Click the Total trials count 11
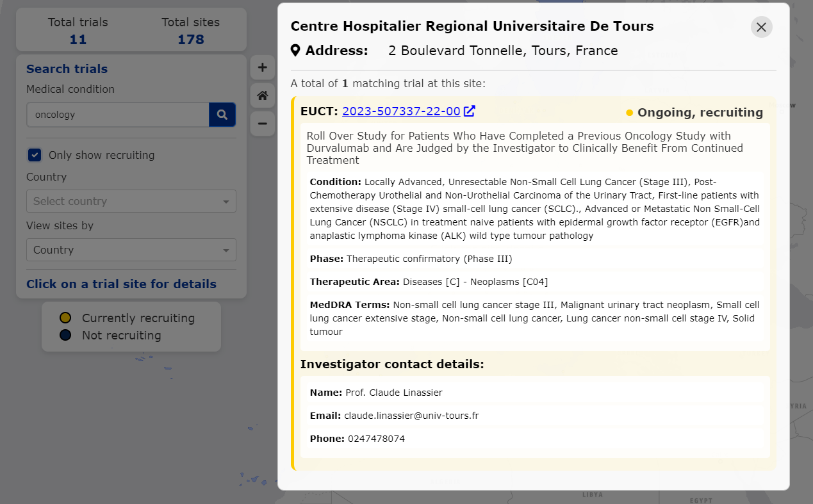 pos(78,40)
